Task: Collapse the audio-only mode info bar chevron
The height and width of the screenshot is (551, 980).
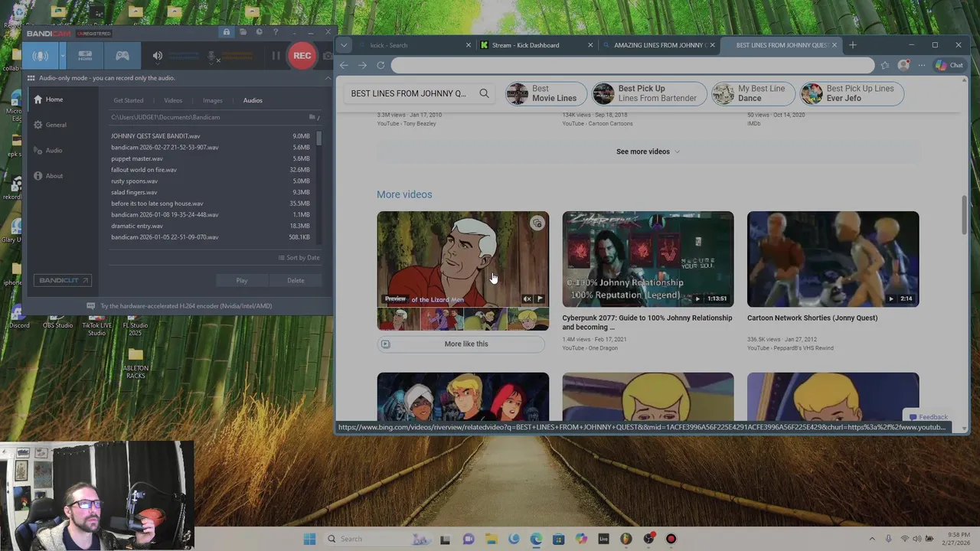Action: (x=328, y=77)
